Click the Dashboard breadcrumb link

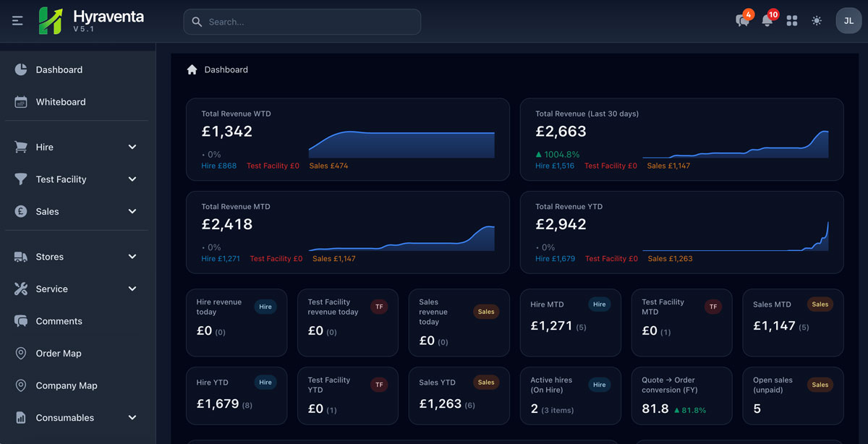pos(226,69)
